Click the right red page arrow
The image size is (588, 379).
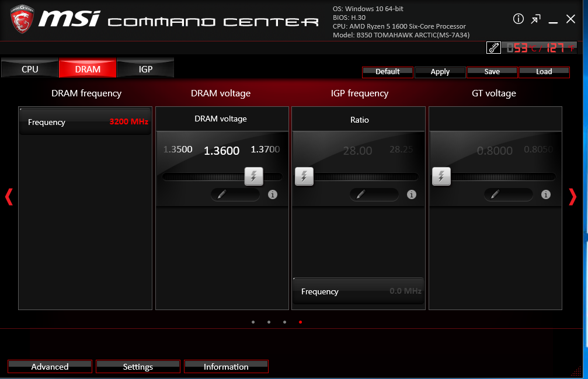[572, 197]
